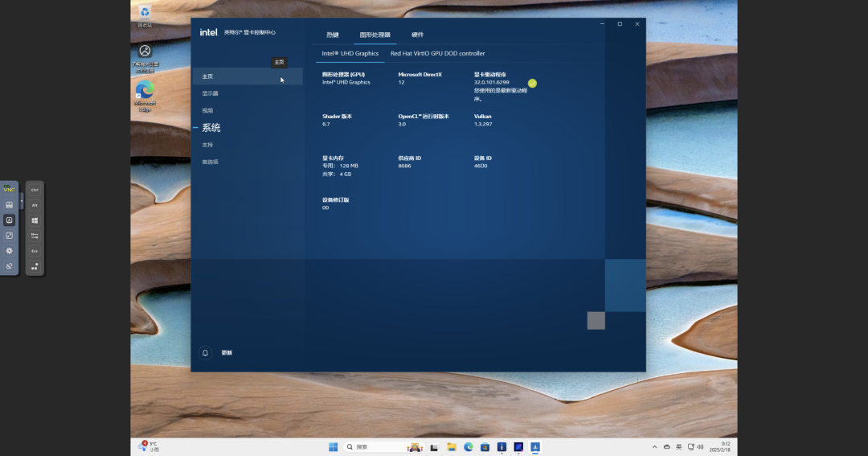The height and width of the screenshot is (456, 868).
Task: Open the Microsoft Edge desktop shortcut
Action: click(145, 97)
